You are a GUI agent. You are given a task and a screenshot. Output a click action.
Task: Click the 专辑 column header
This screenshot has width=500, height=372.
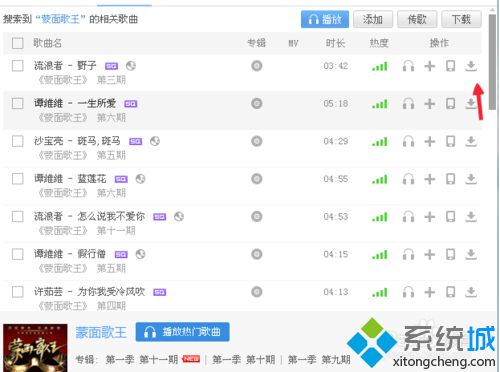click(x=256, y=43)
